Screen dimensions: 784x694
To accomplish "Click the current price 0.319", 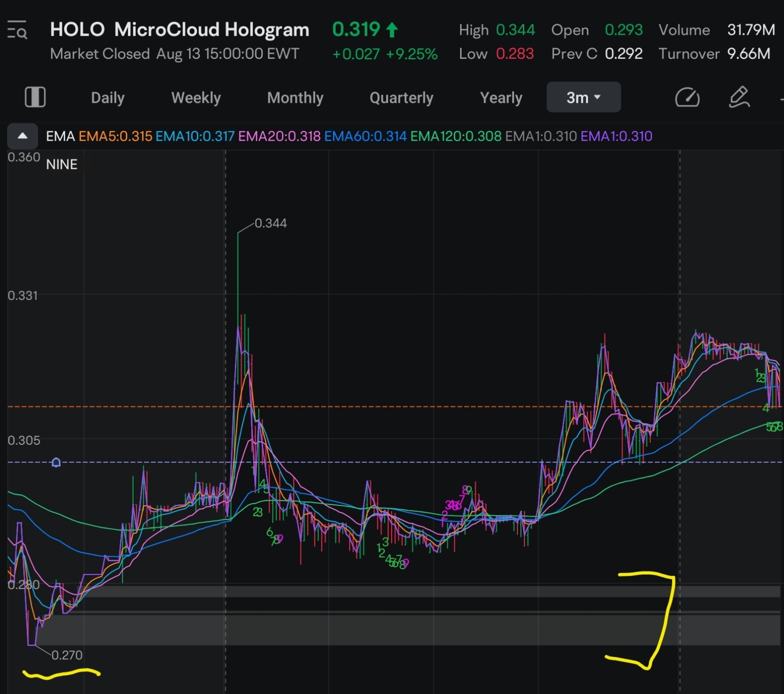I will (x=356, y=29).
